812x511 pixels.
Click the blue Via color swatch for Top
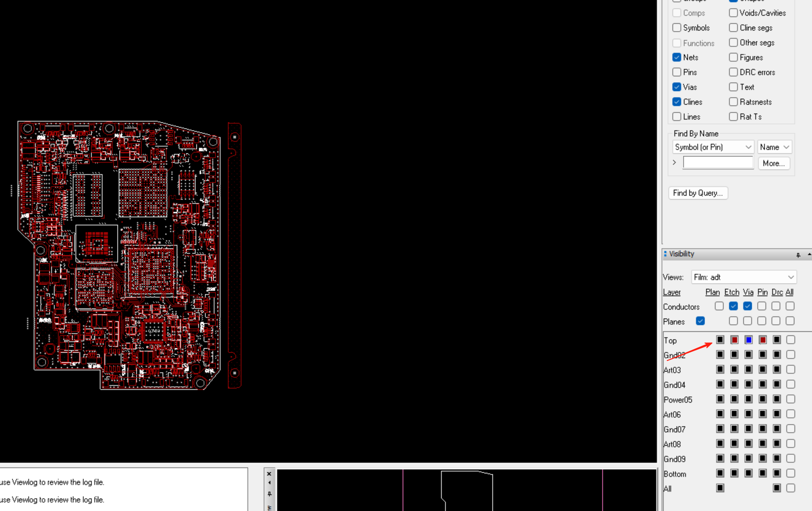749,339
